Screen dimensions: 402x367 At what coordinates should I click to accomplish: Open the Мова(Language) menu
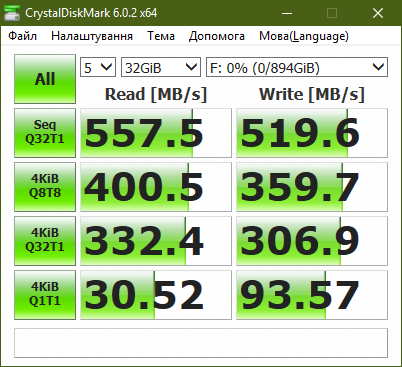pyautogui.click(x=304, y=36)
